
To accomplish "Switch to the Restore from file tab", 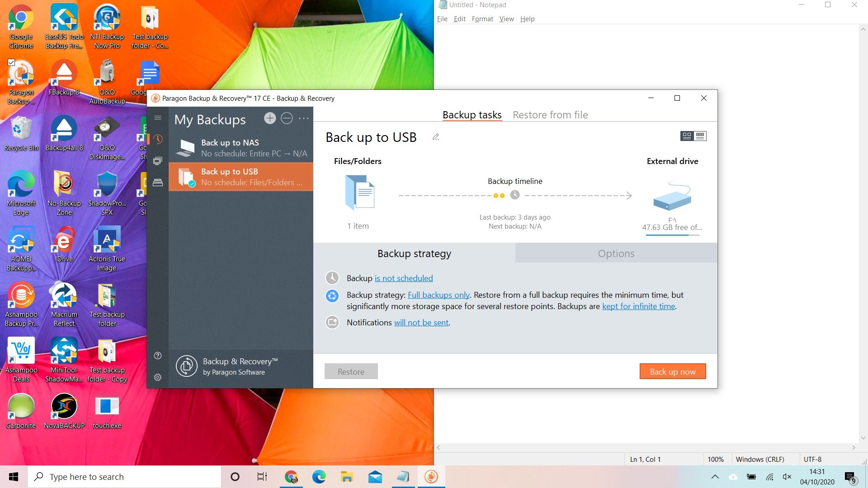I will coord(550,115).
